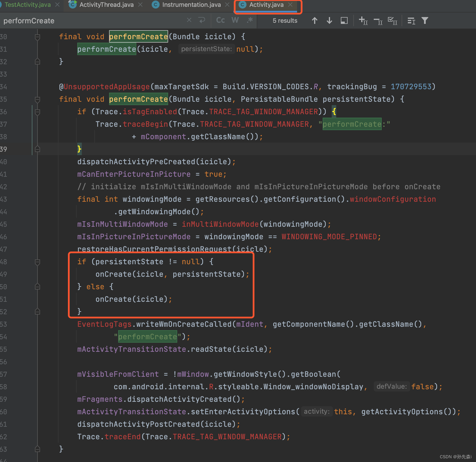The image size is (476, 462).
Task: Click Window_windowNoDisplay styleable reference
Action: pos(313,387)
